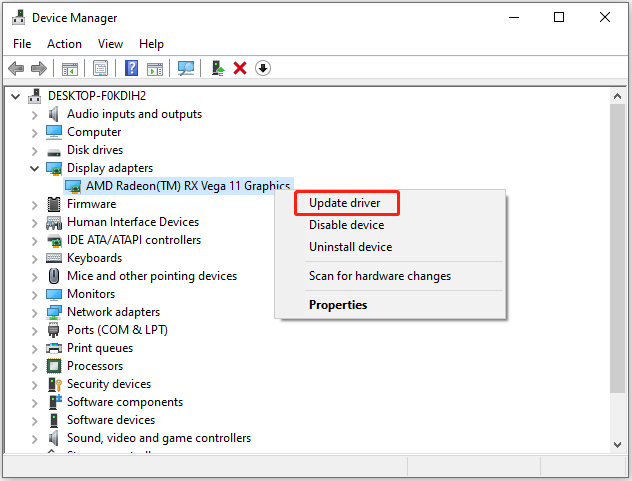Viewport: 632px width, 481px height.
Task: Choose Update driver from context menu
Action: click(x=345, y=203)
